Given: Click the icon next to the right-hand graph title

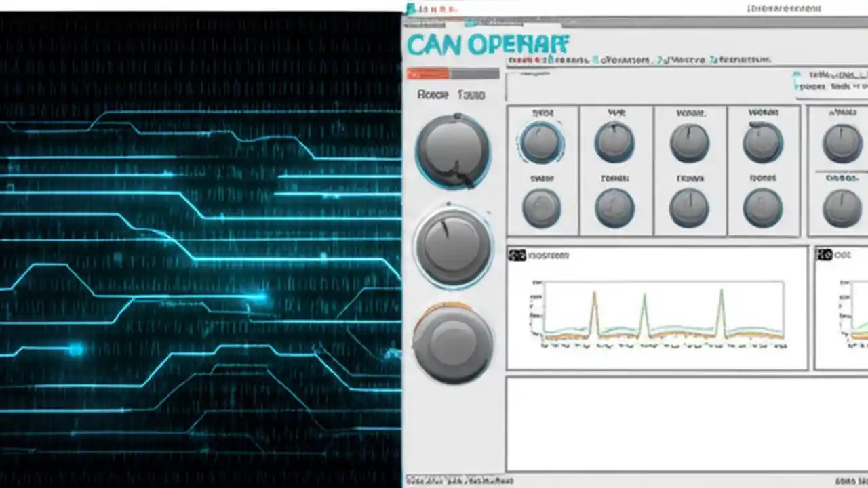Looking at the screenshot, I should [825, 255].
